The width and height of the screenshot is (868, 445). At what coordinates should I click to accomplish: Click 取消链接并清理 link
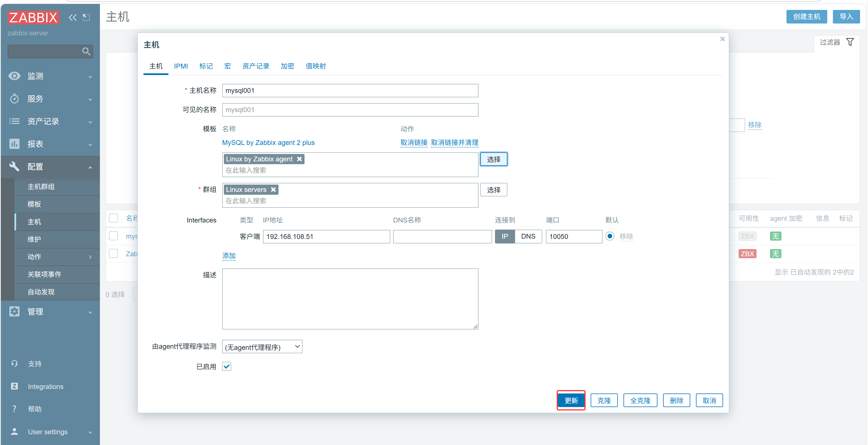[x=455, y=142]
